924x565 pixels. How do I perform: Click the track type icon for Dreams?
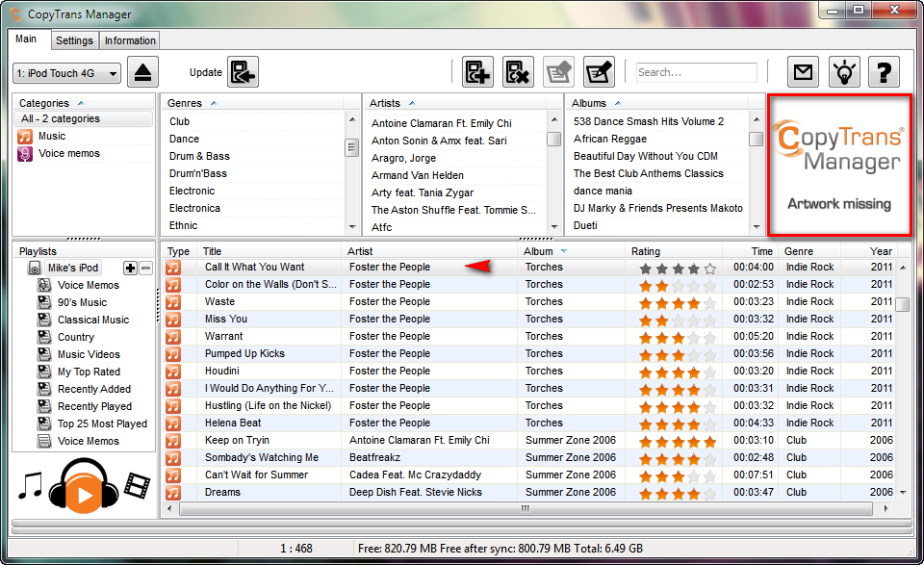pos(172,493)
